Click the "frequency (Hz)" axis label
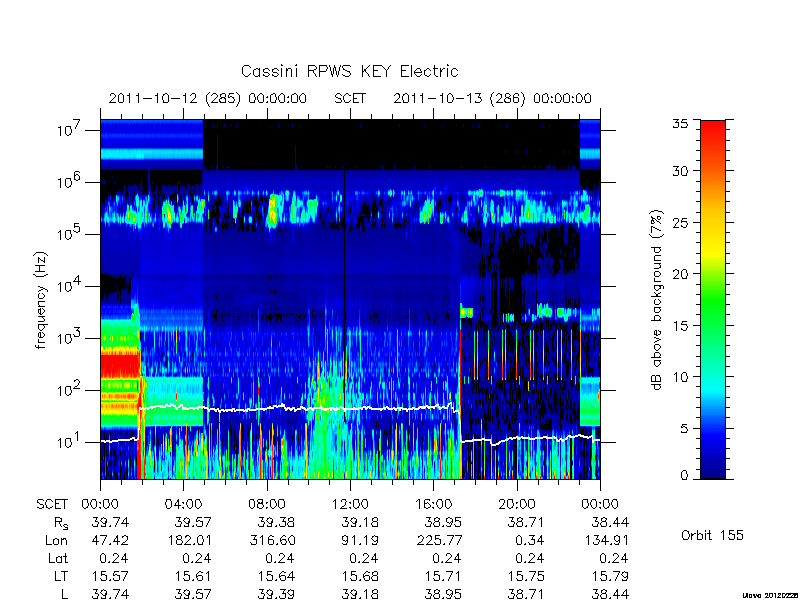This screenshot has width=800, height=600. [x=41, y=300]
